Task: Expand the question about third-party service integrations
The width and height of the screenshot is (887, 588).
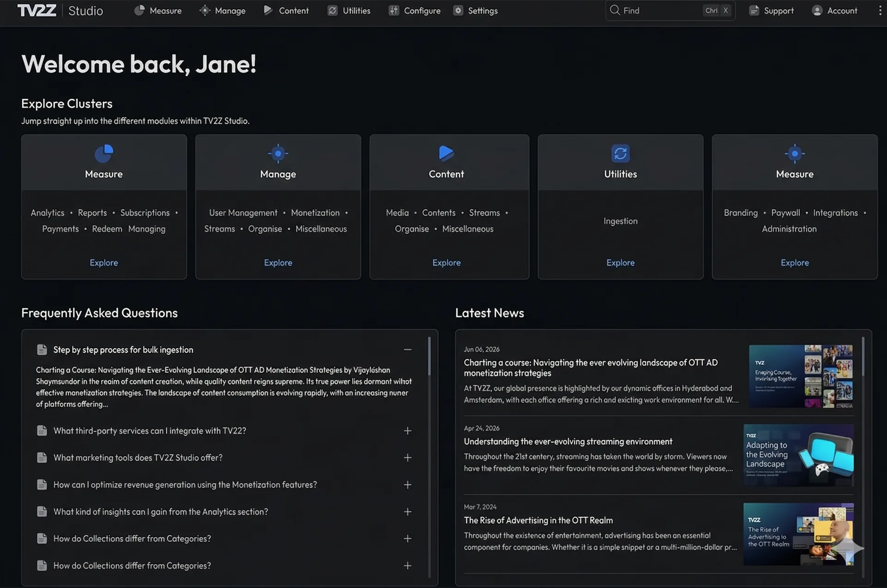Action: (x=407, y=430)
